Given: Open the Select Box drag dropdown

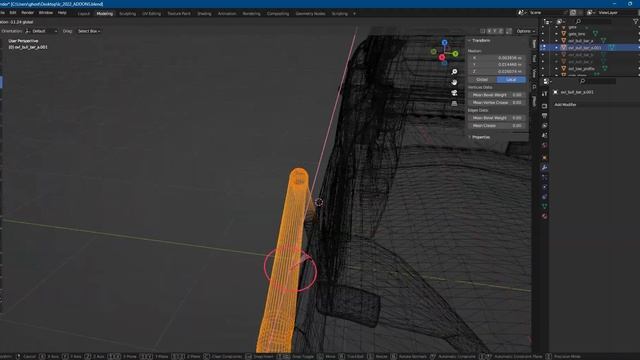Looking at the screenshot, I should coord(89,31).
